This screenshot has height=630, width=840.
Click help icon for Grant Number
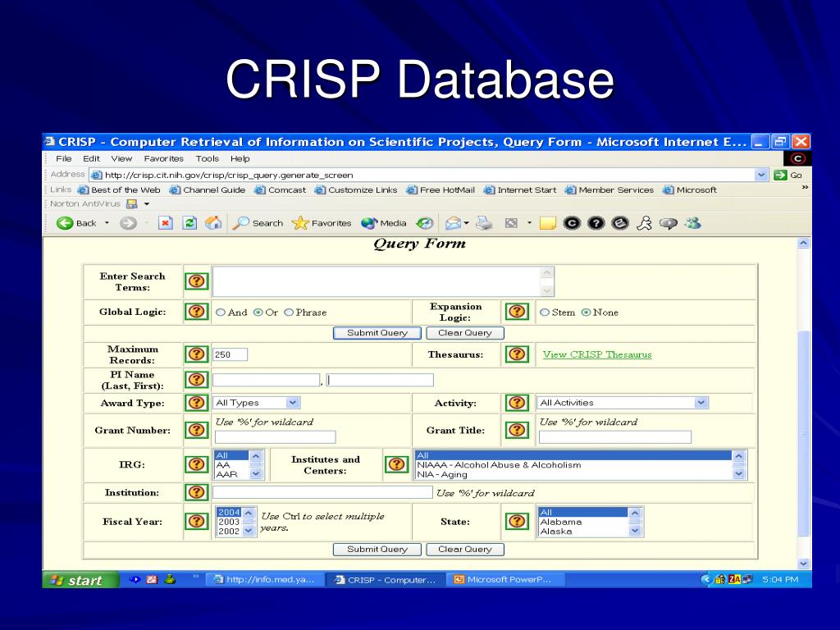pos(197,430)
